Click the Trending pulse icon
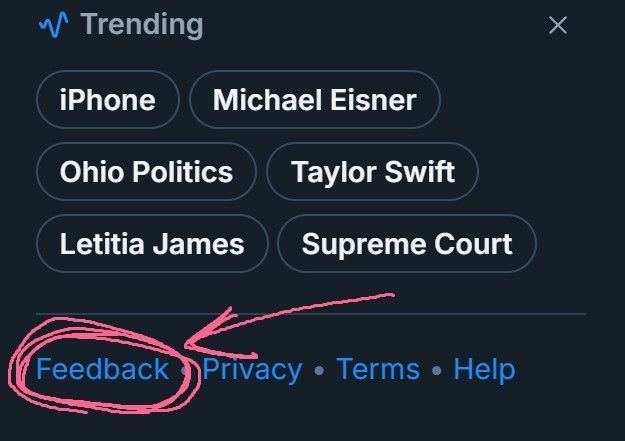This screenshot has width=625, height=441. click(x=54, y=25)
